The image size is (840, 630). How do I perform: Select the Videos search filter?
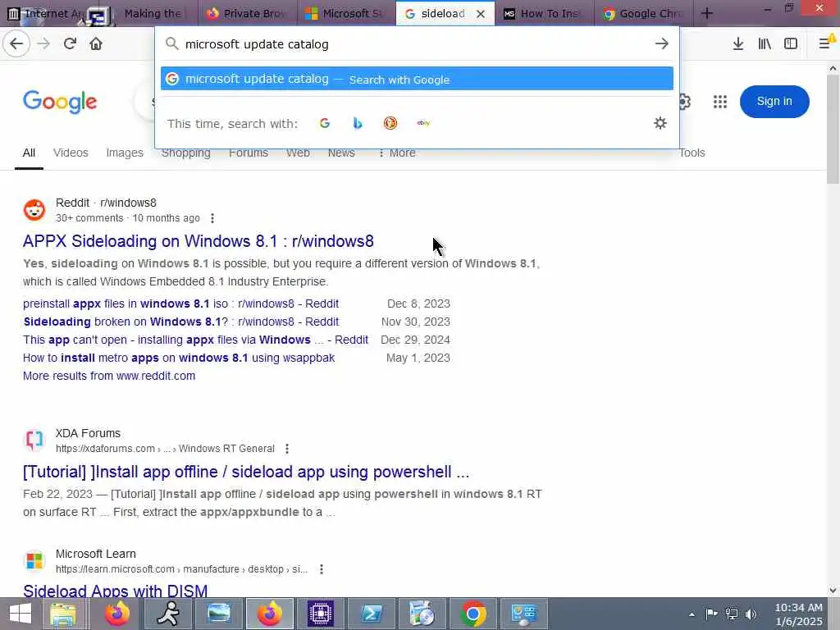[71, 153]
